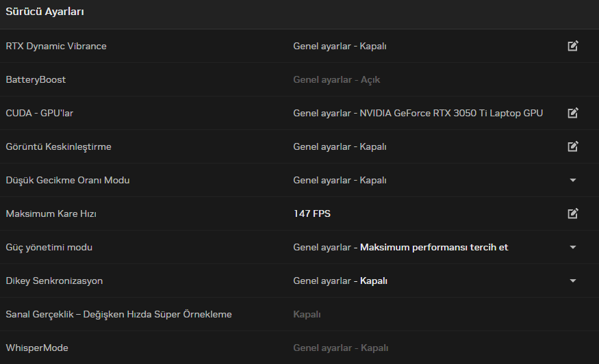Screen dimensions: 599x364
Task: Edit the Maksimum Kare Hızı value icon
Action: 573,213
